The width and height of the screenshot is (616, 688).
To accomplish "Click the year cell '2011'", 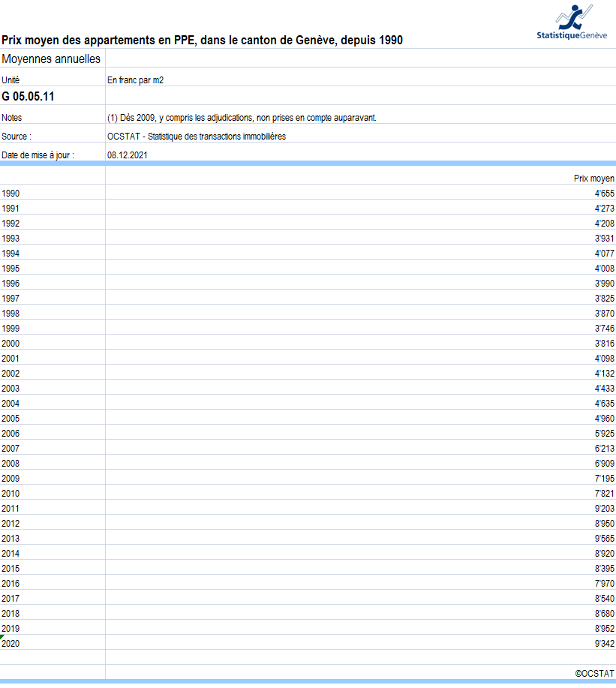I will pos(11,509).
